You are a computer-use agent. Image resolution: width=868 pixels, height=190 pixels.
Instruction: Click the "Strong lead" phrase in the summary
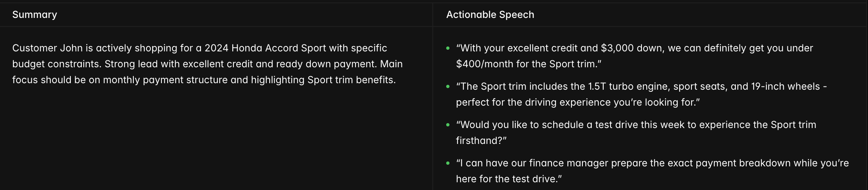132,64
